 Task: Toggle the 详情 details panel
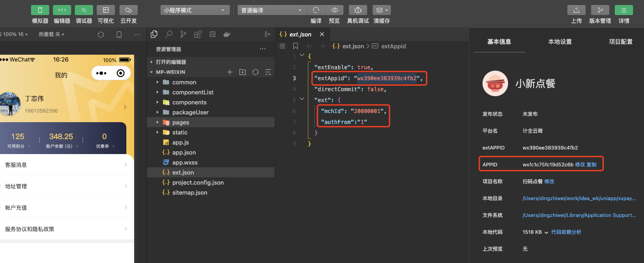624,10
